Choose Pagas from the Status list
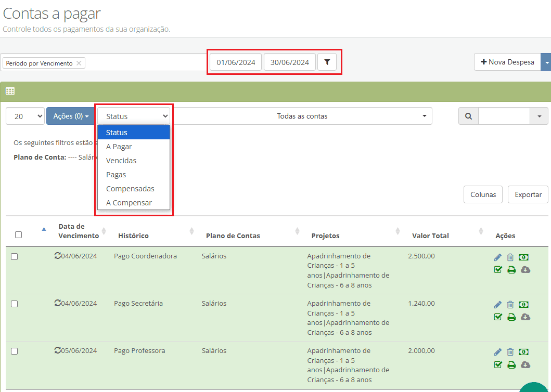The image size is (551, 392). [134, 175]
